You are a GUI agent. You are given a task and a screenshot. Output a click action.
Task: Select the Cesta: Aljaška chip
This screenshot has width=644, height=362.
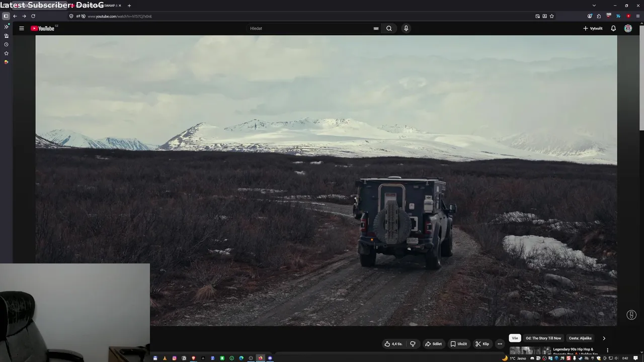pos(580,338)
